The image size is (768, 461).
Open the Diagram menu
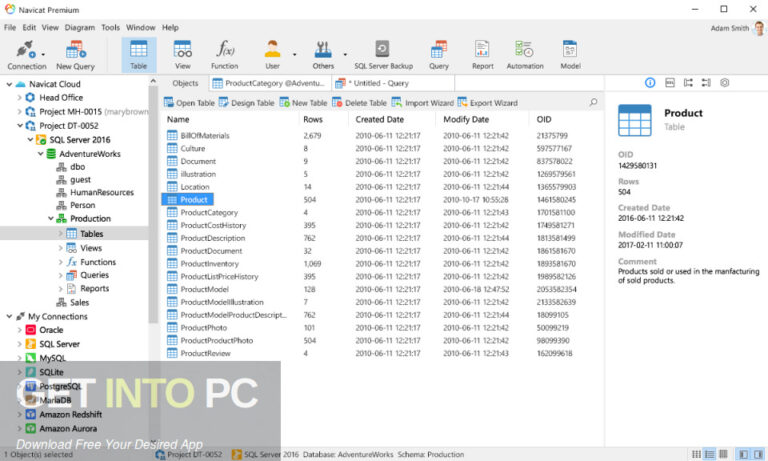[80, 27]
